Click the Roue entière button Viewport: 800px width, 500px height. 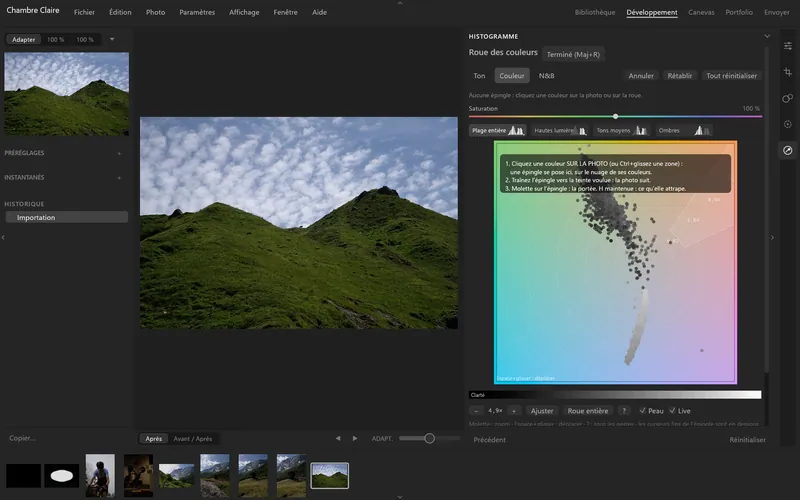[588, 411]
